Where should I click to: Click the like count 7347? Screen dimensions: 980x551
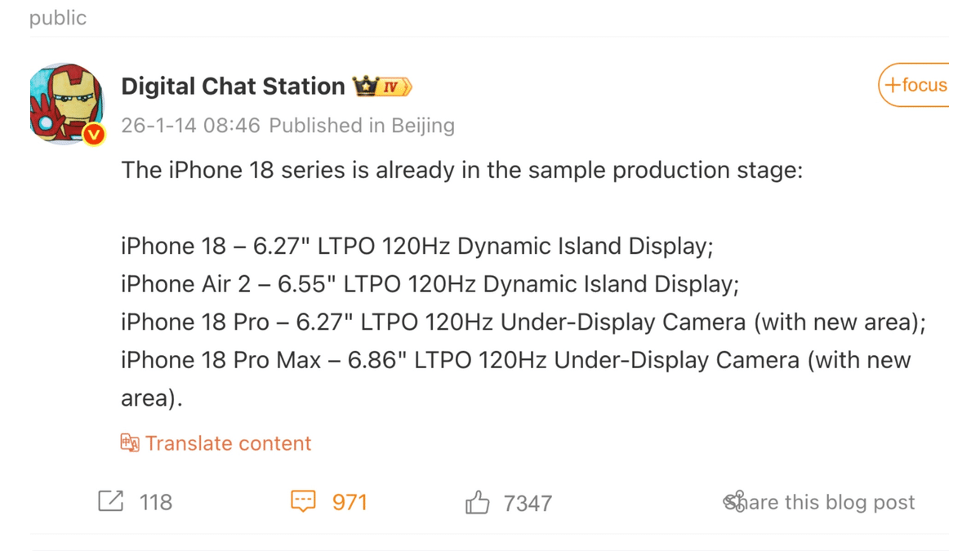(x=528, y=503)
